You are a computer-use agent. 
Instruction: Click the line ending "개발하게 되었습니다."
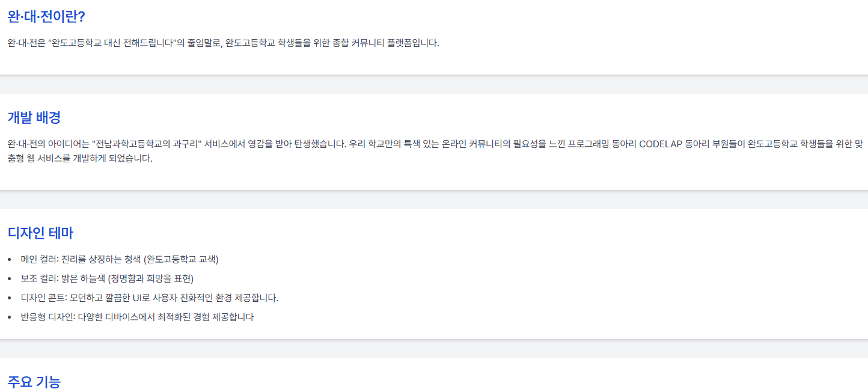80,159
